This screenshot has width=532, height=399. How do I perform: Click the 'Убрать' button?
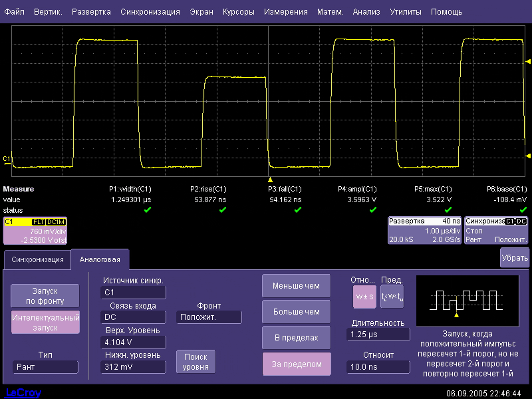[x=515, y=257]
